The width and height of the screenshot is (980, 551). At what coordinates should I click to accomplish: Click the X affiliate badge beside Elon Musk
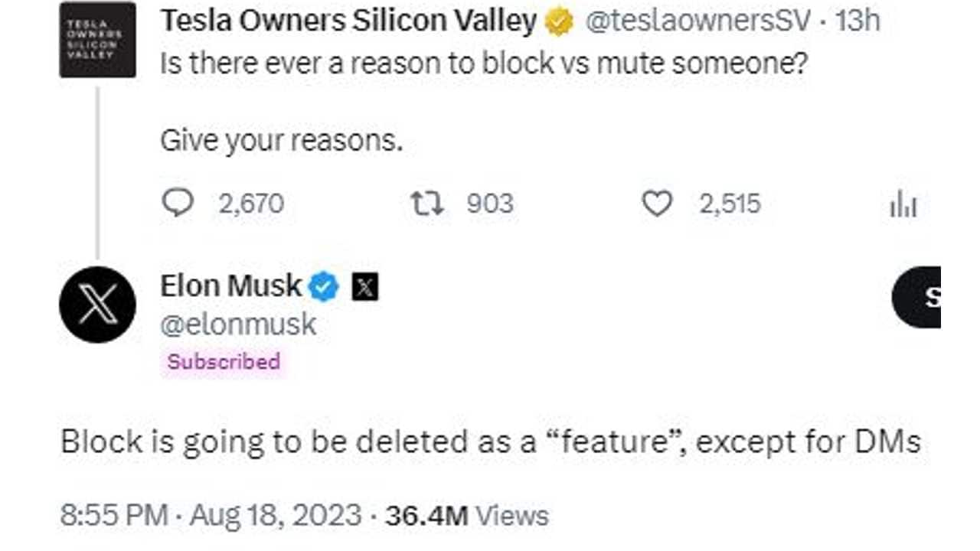coord(365,287)
